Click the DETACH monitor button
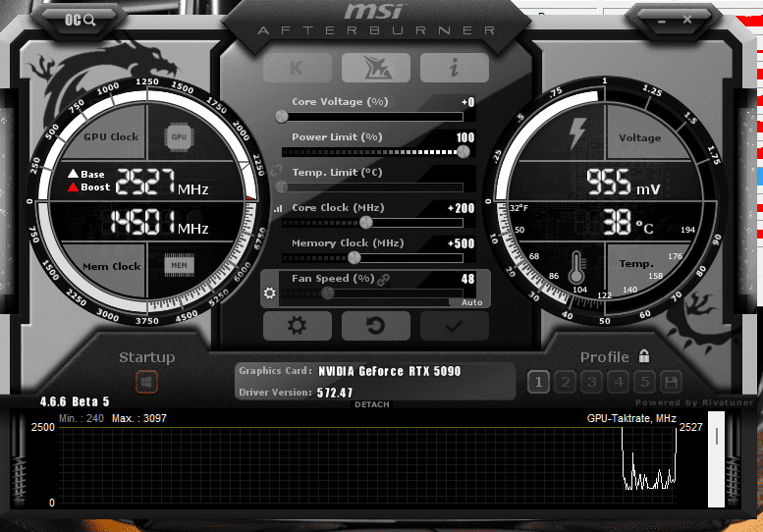The width and height of the screenshot is (763, 532). pyautogui.click(x=372, y=404)
